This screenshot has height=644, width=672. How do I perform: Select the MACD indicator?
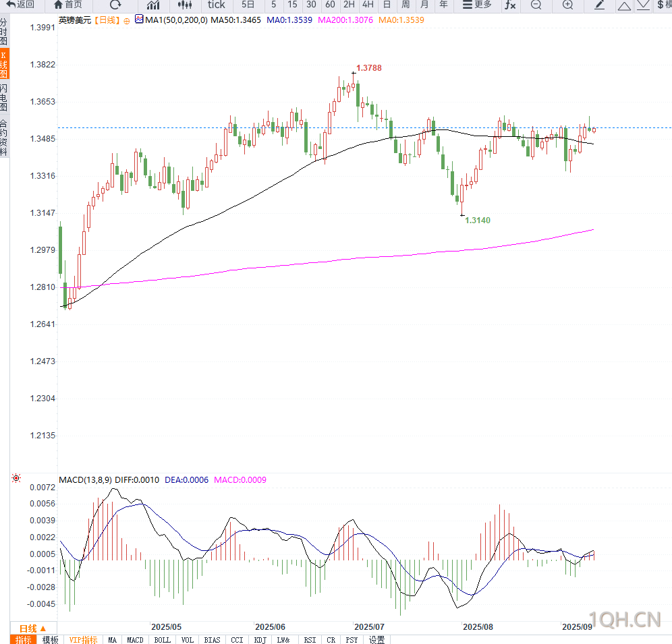click(135, 640)
